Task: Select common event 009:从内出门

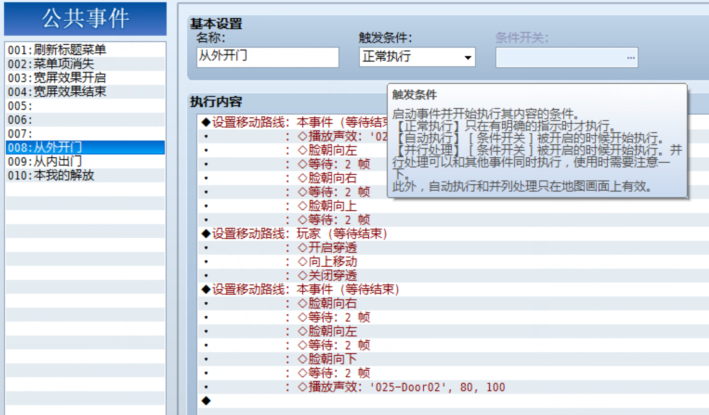Action: pos(85,161)
